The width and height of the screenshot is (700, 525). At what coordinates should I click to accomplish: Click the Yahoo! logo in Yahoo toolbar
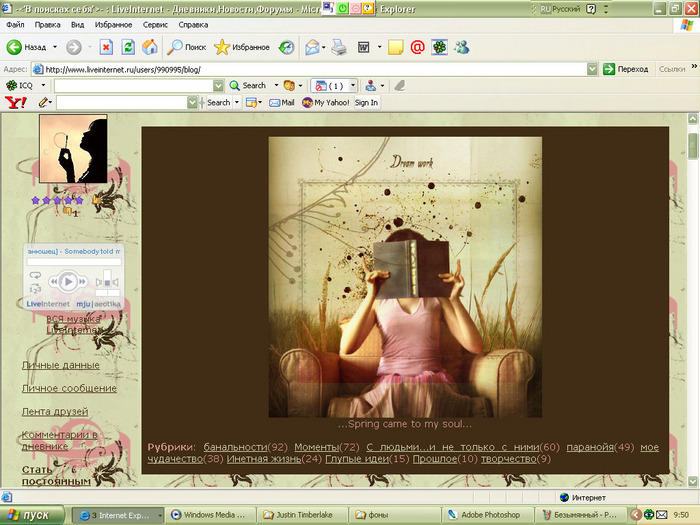pyautogui.click(x=16, y=103)
